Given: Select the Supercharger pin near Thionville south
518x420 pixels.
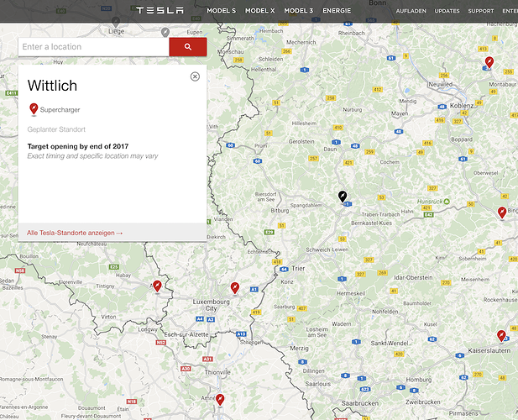Looking at the screenshot, I should pos(220,400).
